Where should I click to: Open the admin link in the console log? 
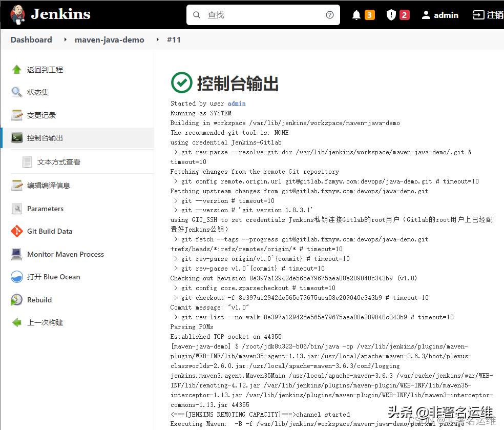[236, 104]
